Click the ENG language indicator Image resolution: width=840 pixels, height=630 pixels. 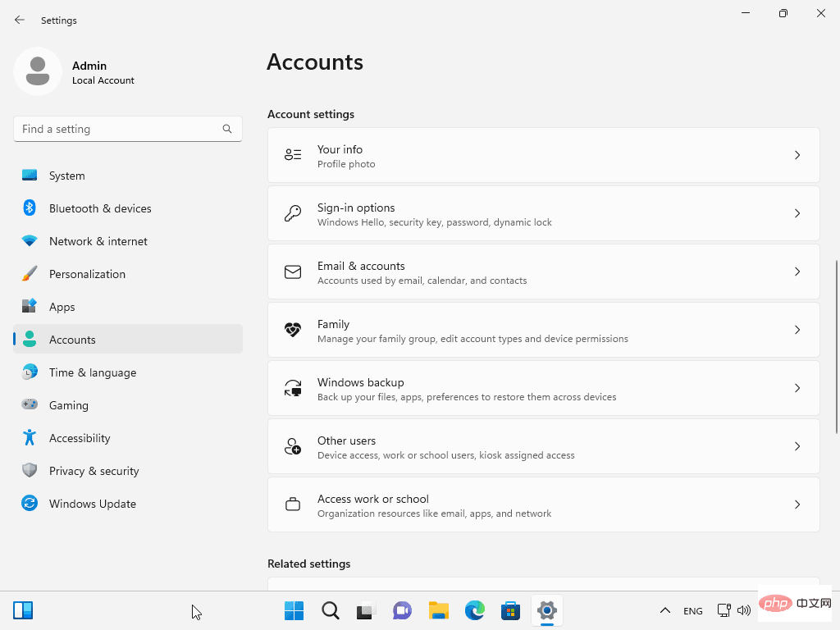tap(692, 610)
